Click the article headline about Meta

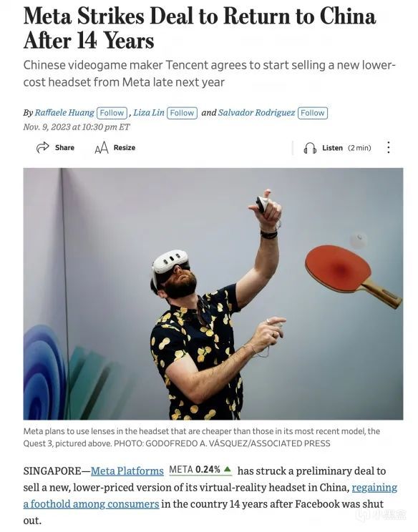coord(200,28)
